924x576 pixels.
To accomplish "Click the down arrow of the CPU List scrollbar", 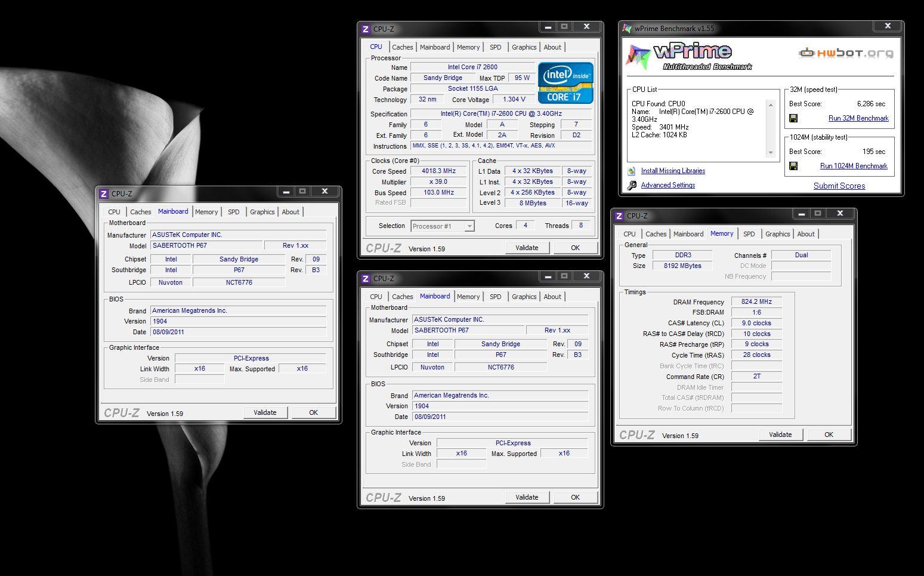I will 771,153.
